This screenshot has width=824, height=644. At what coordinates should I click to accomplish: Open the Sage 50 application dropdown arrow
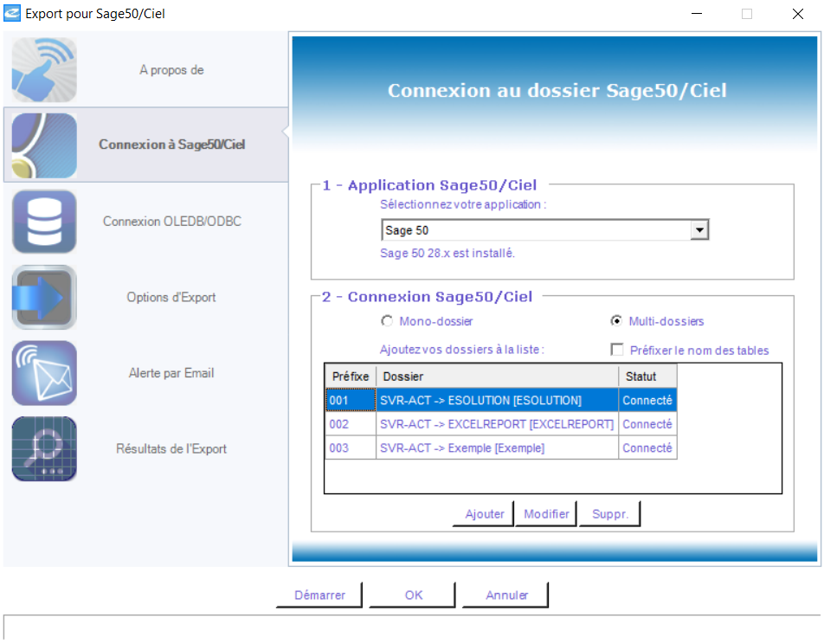[x=699, y=230]
